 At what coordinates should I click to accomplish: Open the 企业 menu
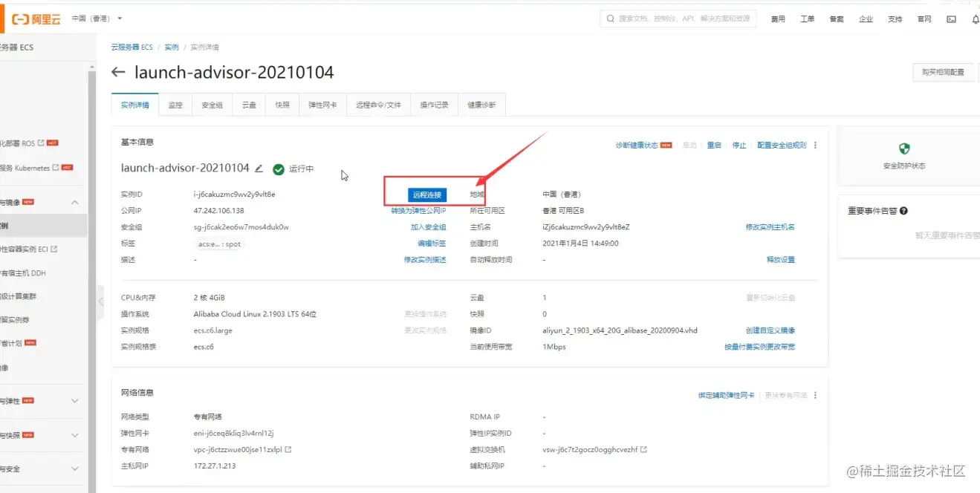(x=866, y=19)
